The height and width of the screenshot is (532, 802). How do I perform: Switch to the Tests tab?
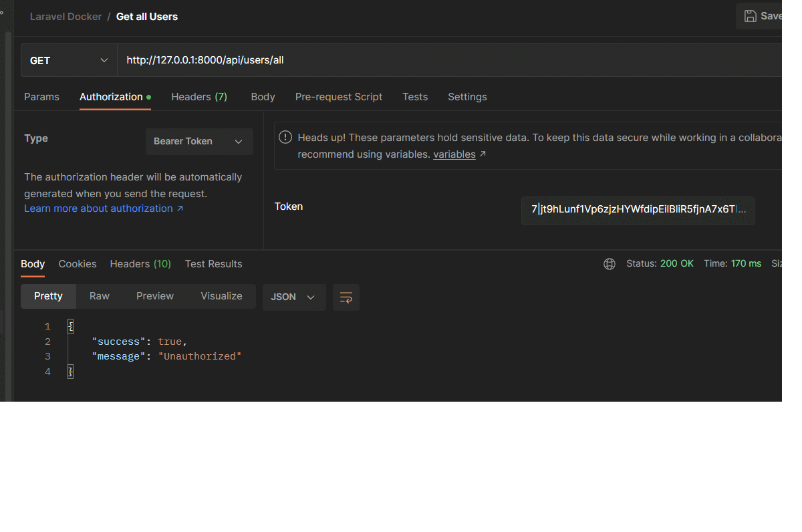pyautogui.click(x=414, y=96)
